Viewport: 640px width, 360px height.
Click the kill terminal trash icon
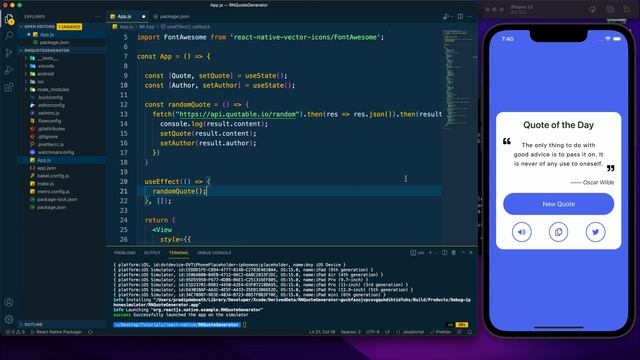[x=453, y=253]
